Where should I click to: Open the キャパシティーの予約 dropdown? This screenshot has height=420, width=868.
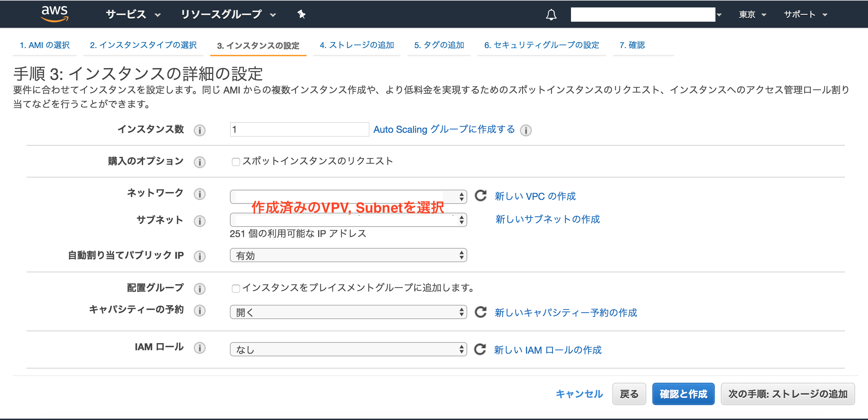click(348, 312)
